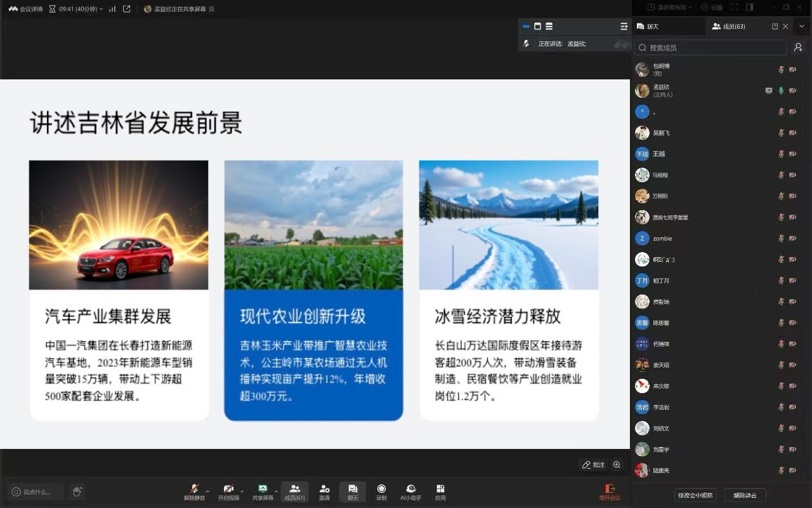Open 应用 apps menu
The height and width of the screenshot is (508, 812).
440,492
